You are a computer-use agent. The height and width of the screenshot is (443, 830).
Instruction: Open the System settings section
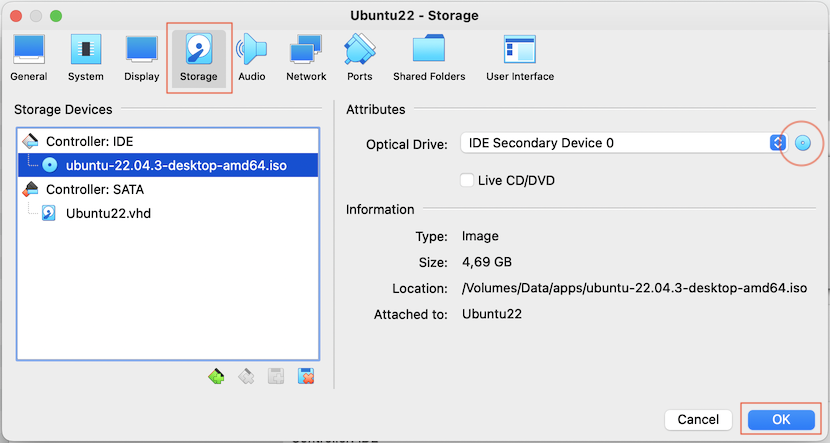[85, 58]
